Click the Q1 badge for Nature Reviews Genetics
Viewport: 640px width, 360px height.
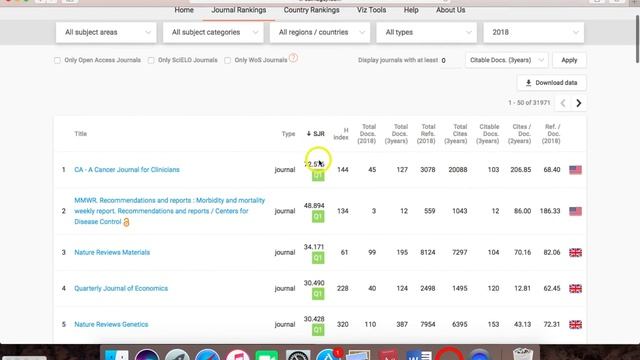(x=318, y=330)
